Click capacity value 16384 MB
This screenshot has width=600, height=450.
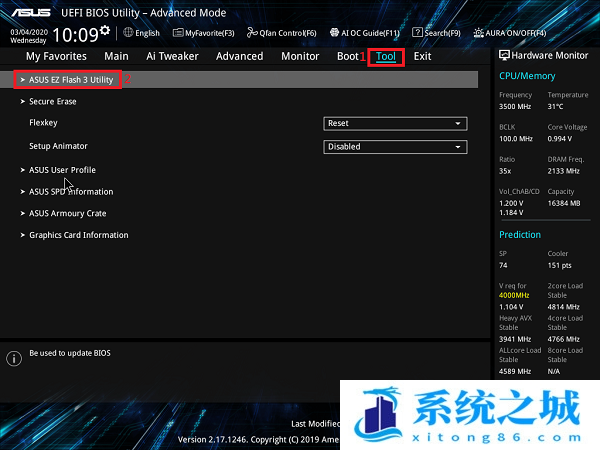click(x=564, y=203)
